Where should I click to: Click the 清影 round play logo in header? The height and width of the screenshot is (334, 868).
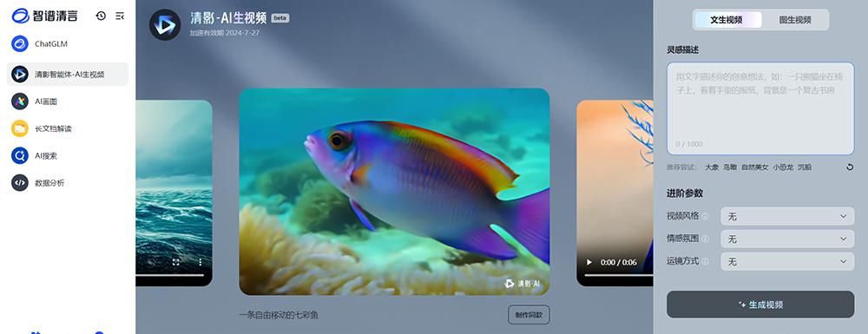tap(165, 25)
